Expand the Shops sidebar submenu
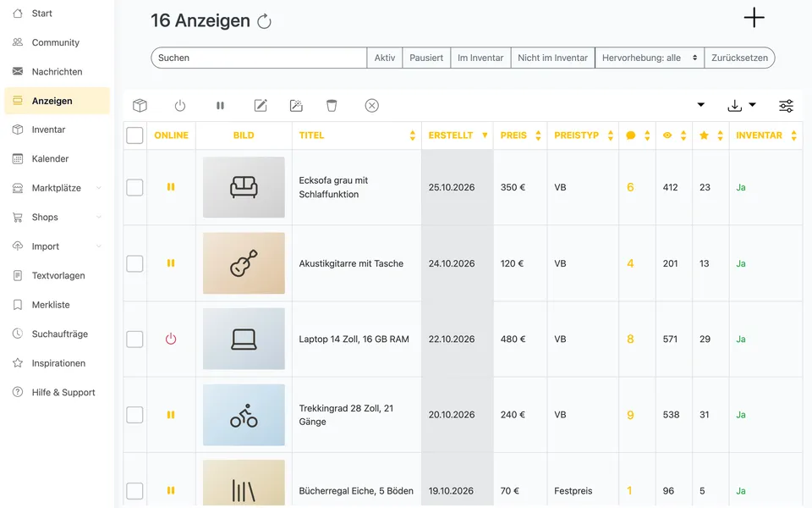This screenshot has height=508, width=812. coord(98,217)
